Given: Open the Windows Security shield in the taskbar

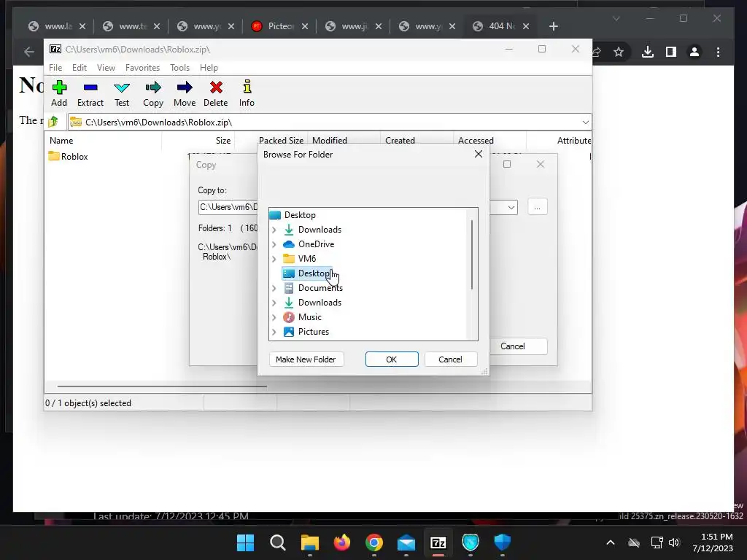Looking at the screenshot, I should click(x=503, y=542).
